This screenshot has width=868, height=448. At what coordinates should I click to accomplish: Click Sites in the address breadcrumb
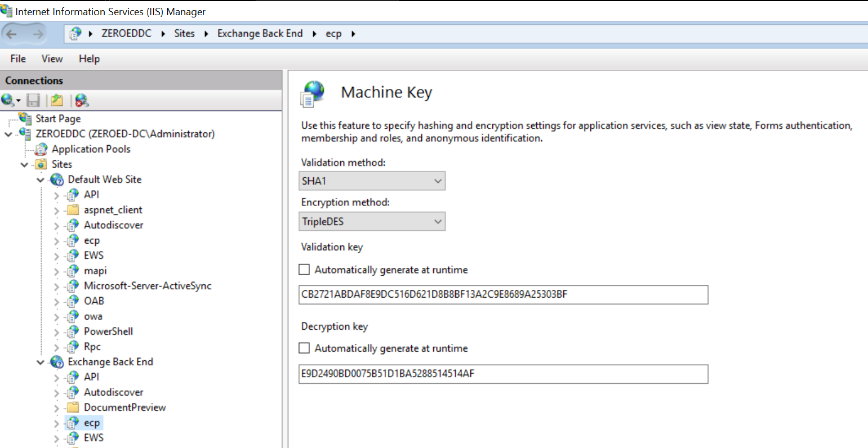(x=184, y=34)
